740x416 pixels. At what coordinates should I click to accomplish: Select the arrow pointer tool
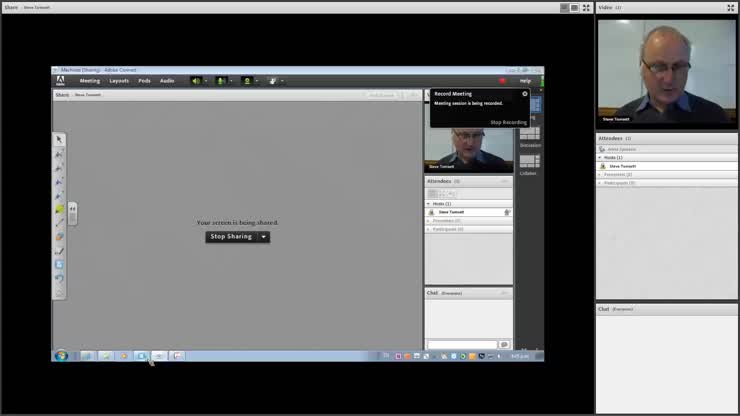coord(59,140)
